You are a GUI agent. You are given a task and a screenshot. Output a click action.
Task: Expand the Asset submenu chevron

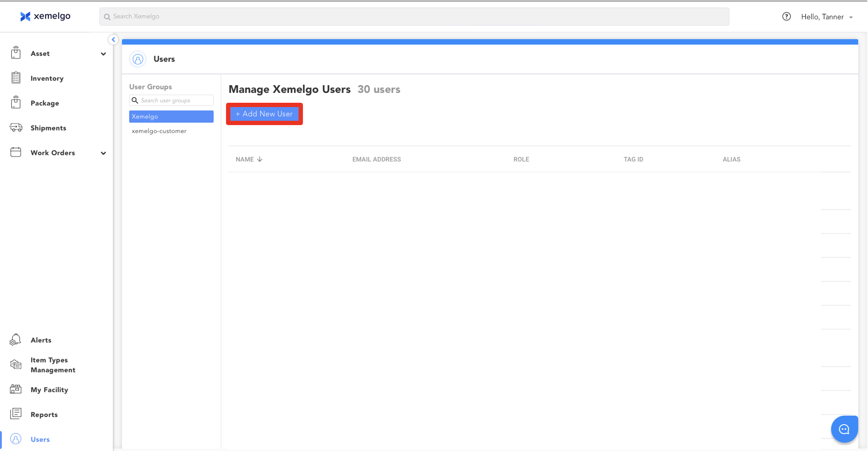[x=103, y=54]
